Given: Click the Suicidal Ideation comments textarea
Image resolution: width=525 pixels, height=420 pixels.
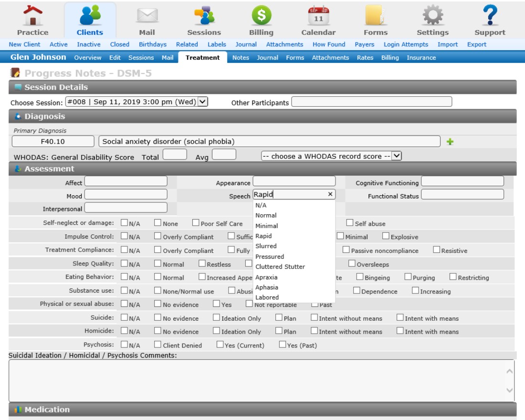Looking at the screenshot, I should click(x=262, y=380).
